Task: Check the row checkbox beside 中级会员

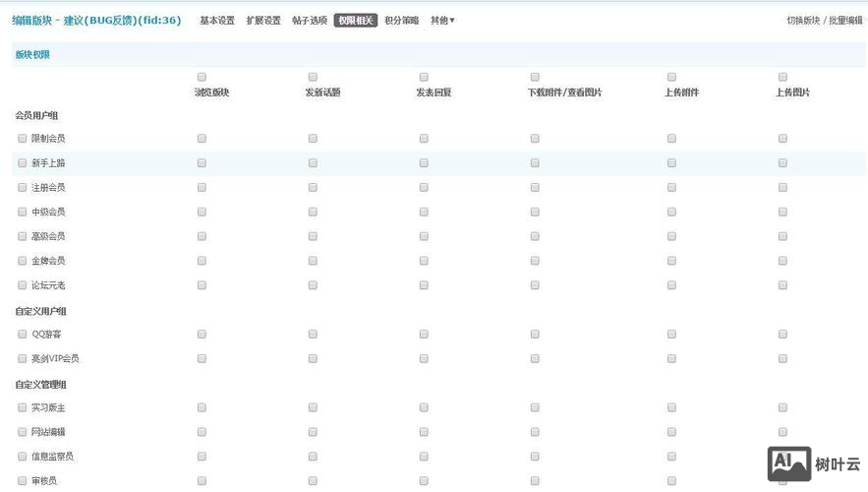Action: [23, 212]
